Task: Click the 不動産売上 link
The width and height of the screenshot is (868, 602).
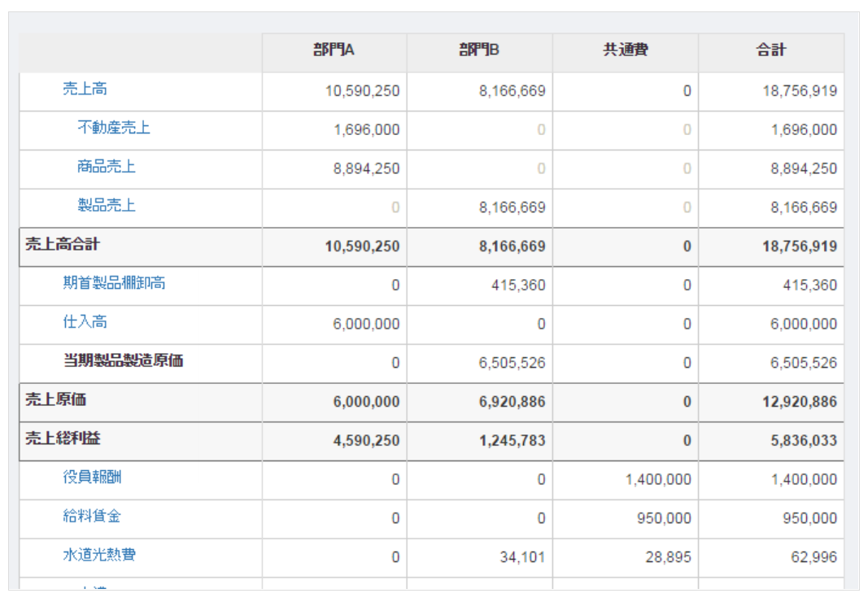Action: (x=113, y=128)
